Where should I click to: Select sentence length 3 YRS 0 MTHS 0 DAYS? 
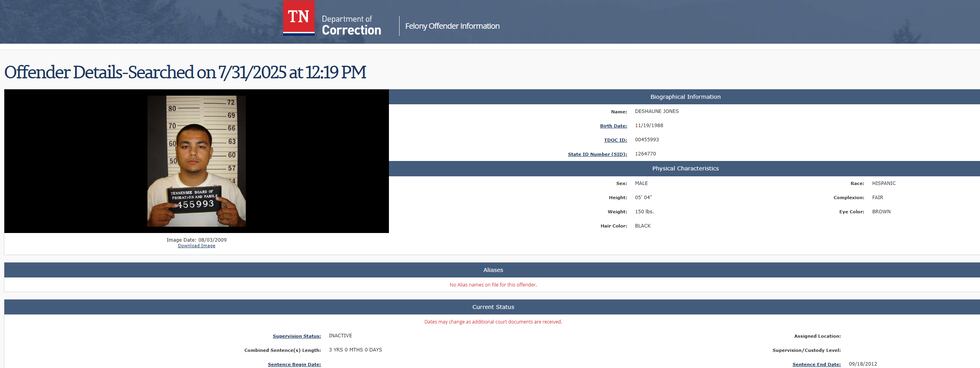(x=355, y=350)
